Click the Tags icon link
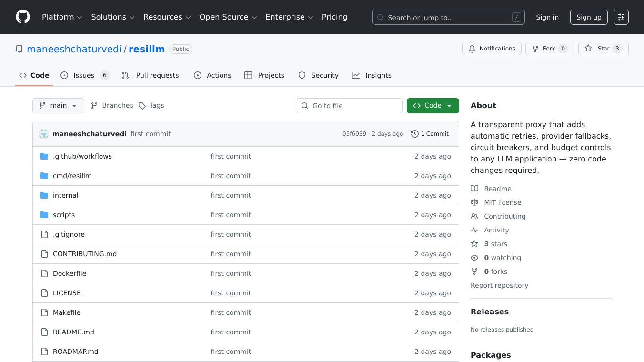Screen dimensions: 644x362 point(142,106)
